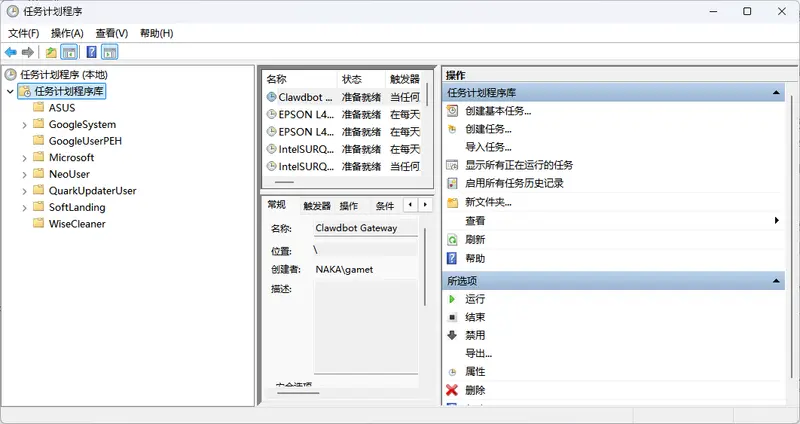Open the 操作(A) menu
Screen dimensions: 800x424
tap(67, 33)
